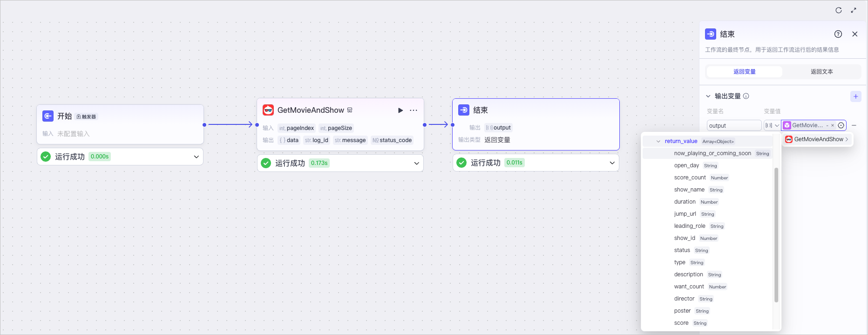The height and width of the screenshot is (335, 868).
Task: Switch to 返回文本 tab
Action: [x=822, y=72]
